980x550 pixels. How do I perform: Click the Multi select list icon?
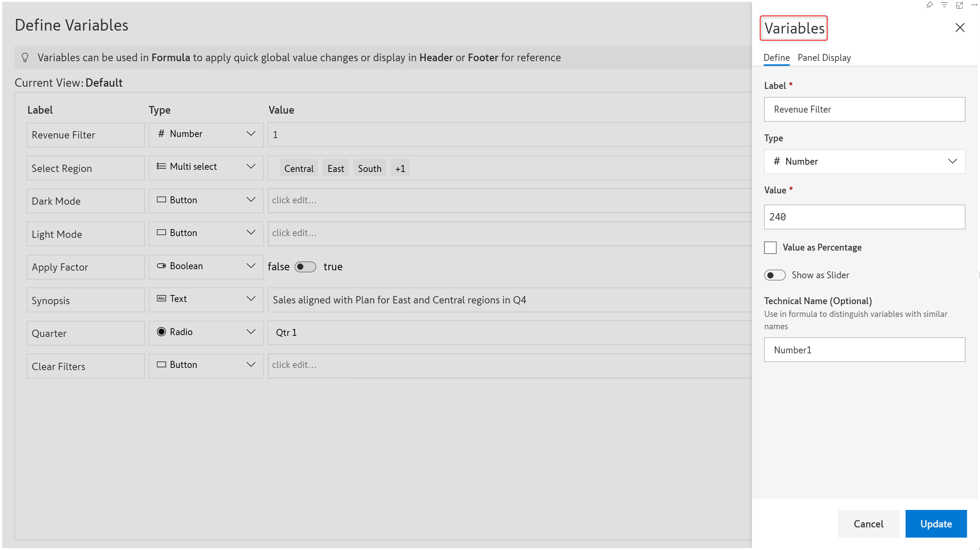(161, 166)
